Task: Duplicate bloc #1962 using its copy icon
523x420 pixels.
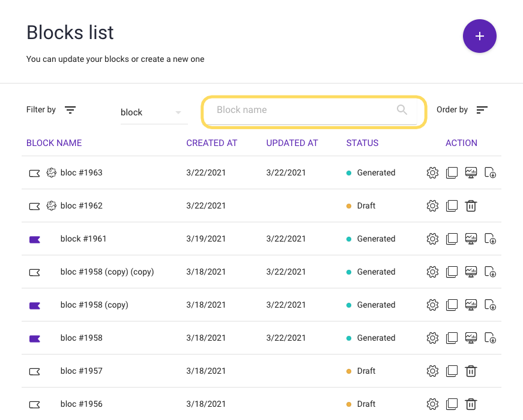Action: [x=452, y=206]
